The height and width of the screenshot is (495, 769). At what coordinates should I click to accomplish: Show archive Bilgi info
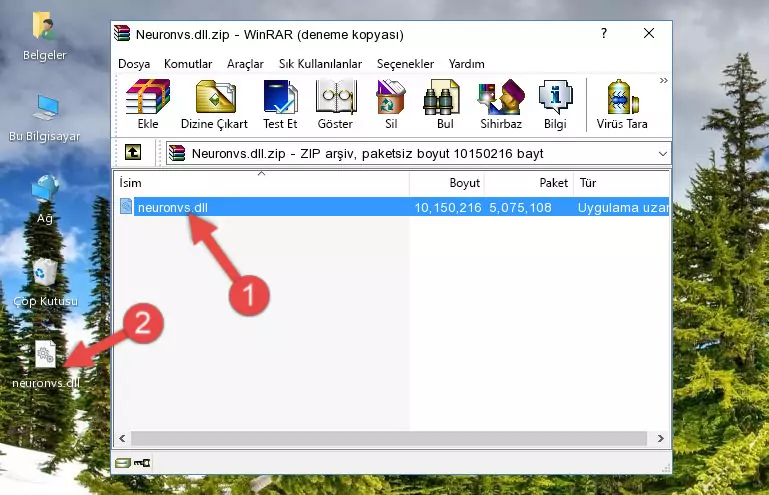(x=555, y=104)
